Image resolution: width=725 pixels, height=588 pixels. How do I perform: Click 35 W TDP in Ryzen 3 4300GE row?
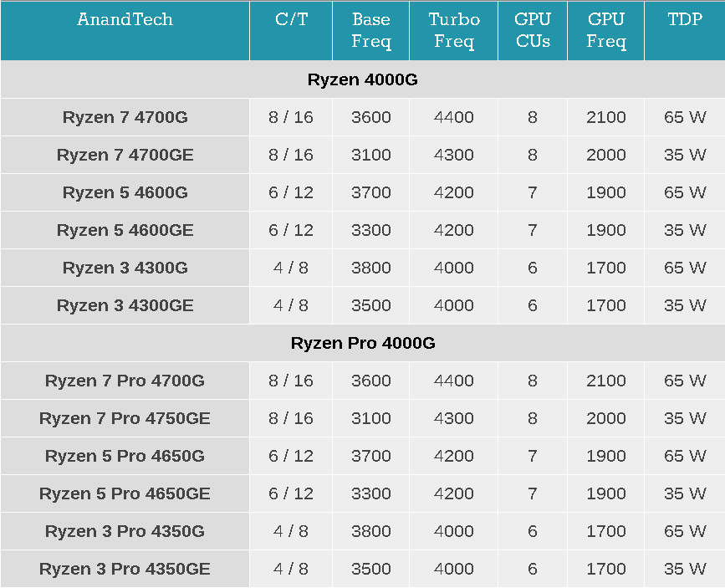point(685,305)
